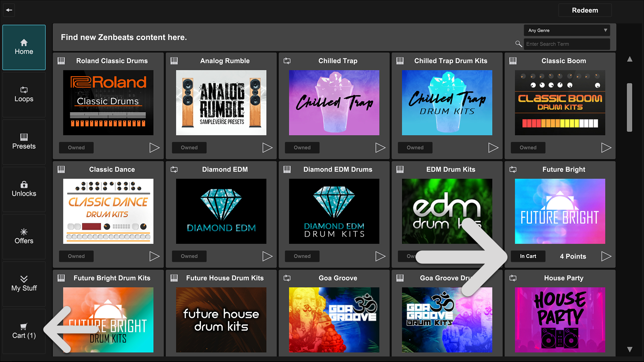Click loop icon beside Goa Groove title
The width and height of the screenshot is (644, 362).
click(x=287, y=278)
